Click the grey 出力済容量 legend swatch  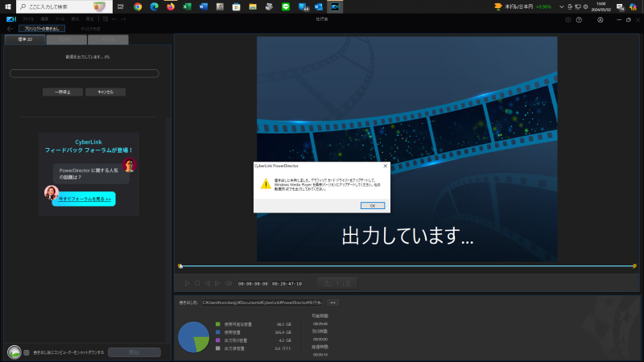pos(217,348)
